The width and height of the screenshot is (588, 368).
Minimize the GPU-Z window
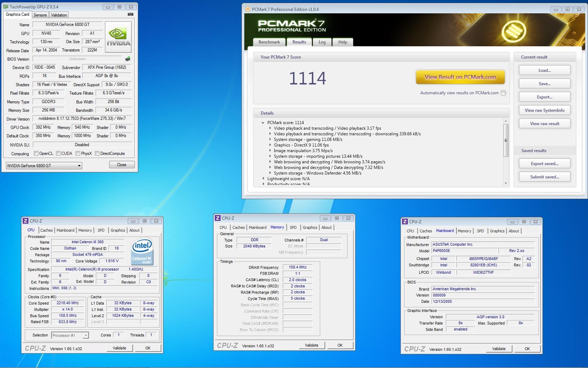(108, 7)
